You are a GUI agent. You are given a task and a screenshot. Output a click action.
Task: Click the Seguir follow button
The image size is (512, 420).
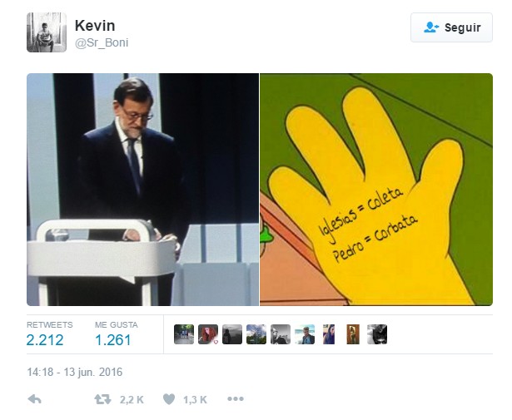pos(451,27)
